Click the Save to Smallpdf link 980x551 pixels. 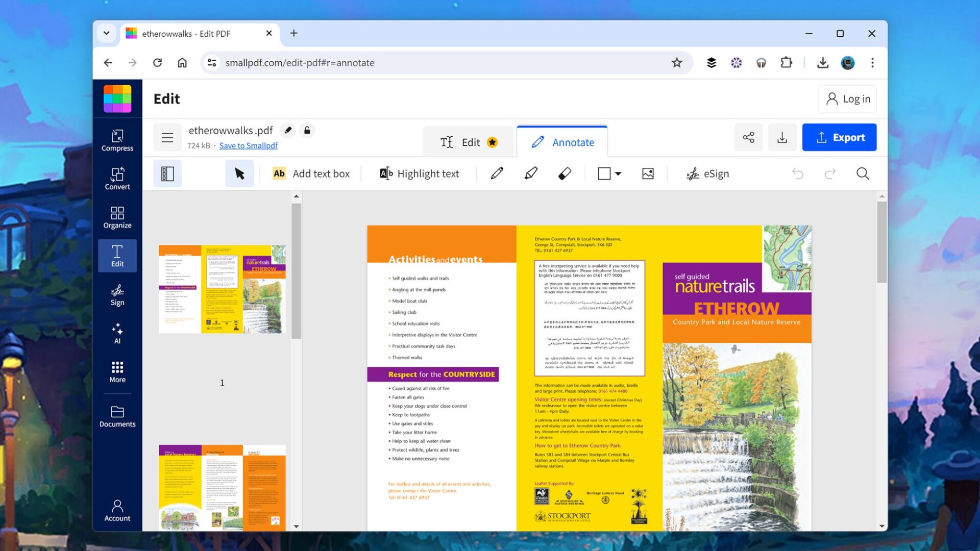click(x=248, y=145)
